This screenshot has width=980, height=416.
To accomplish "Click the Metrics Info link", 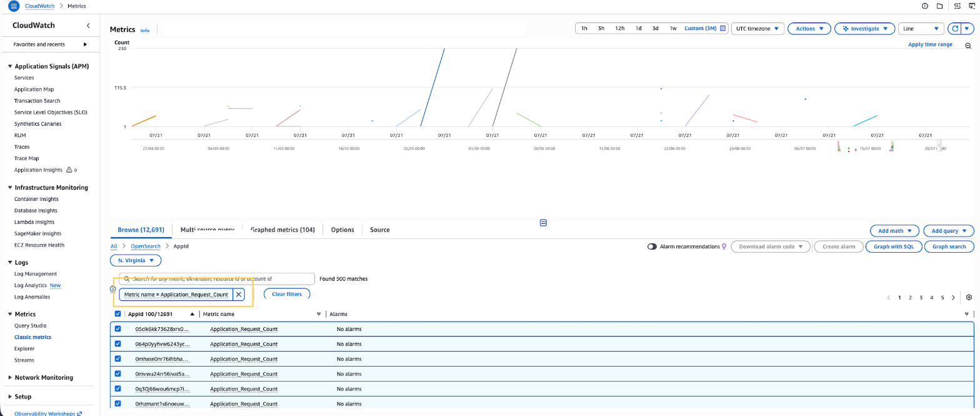I will [145, 30].
